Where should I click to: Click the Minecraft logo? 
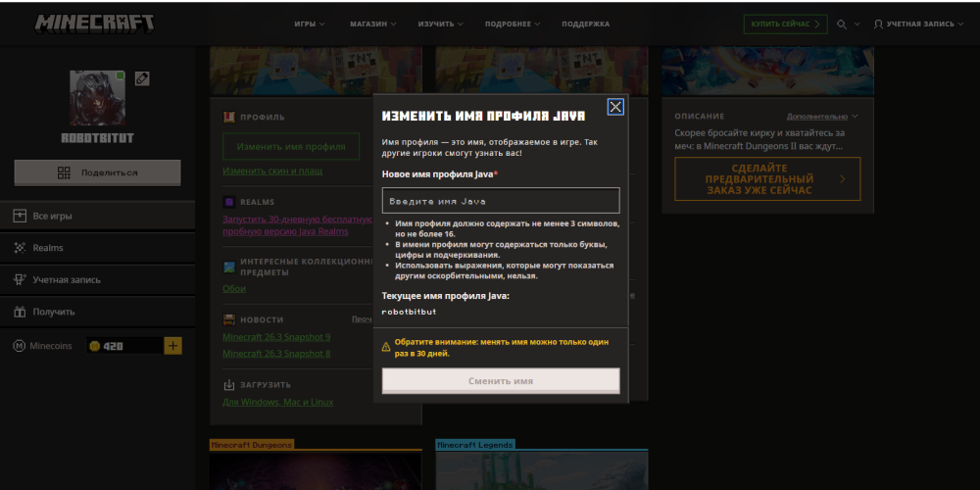94,24
